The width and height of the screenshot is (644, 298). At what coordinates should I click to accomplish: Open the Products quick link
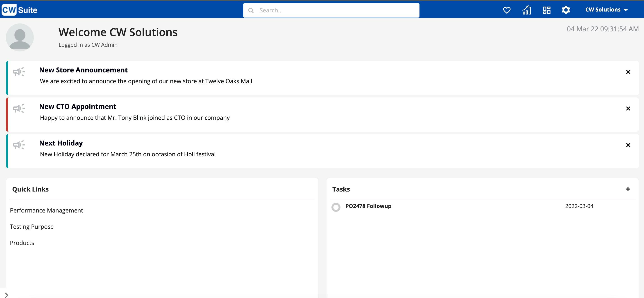tap(22, 243)
